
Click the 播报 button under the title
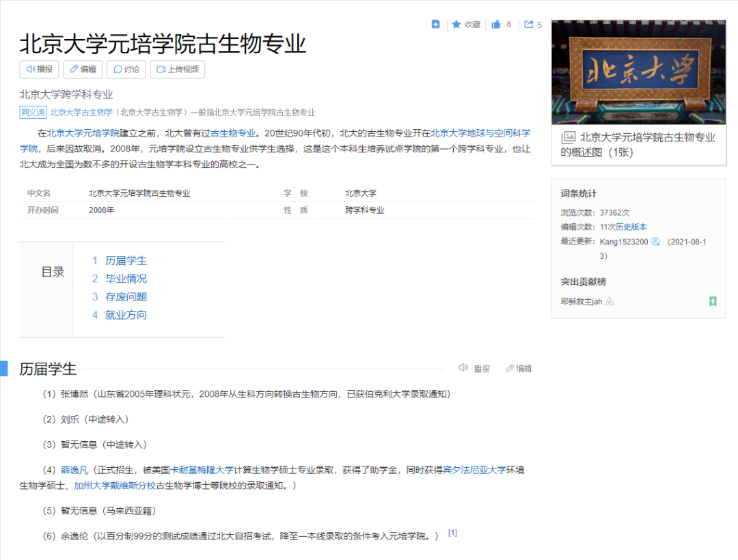coord(40,69)
